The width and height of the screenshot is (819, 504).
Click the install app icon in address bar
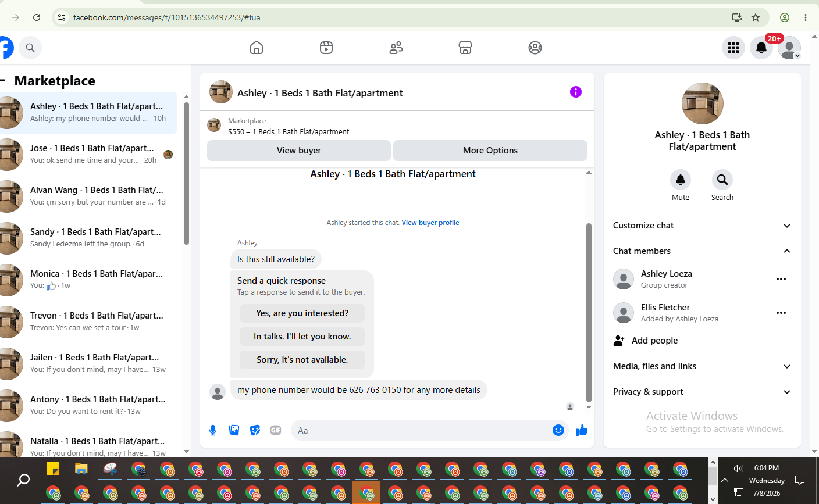[737, 17]
